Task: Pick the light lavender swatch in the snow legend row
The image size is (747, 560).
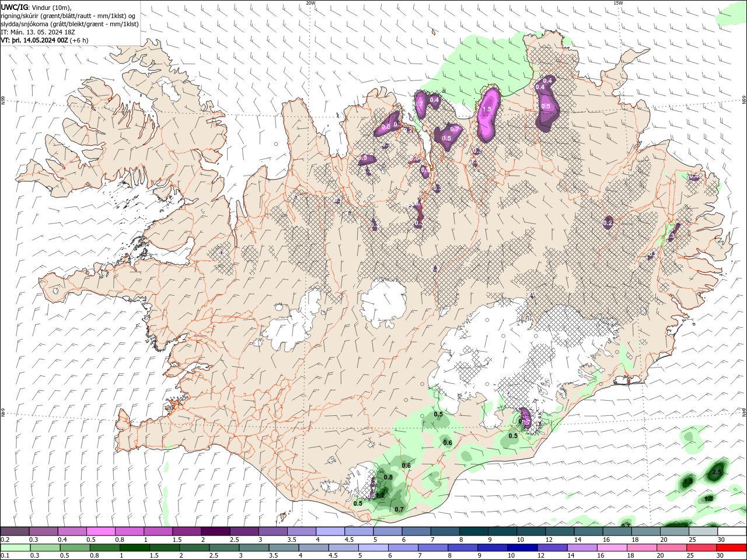Action: click(x=329, y=531)
